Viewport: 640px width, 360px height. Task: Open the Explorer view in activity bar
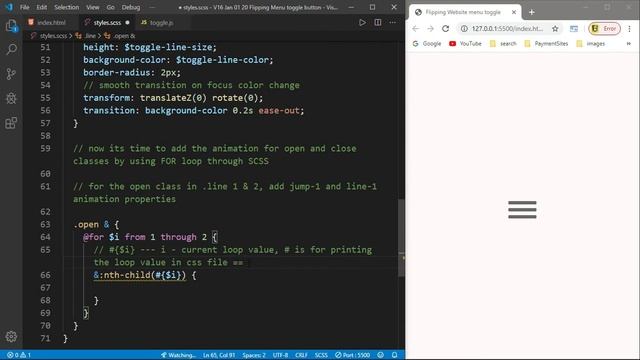click(x=11, y=26)
